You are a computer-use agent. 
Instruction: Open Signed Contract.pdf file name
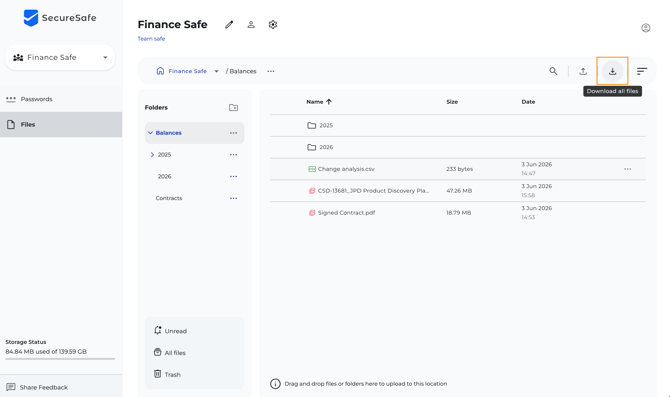pos(347,213)
